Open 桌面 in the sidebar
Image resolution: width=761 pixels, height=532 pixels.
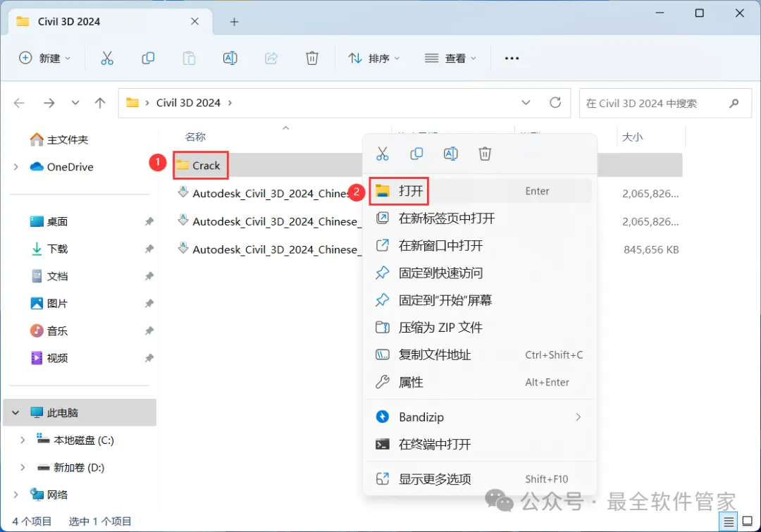(49, 222)
